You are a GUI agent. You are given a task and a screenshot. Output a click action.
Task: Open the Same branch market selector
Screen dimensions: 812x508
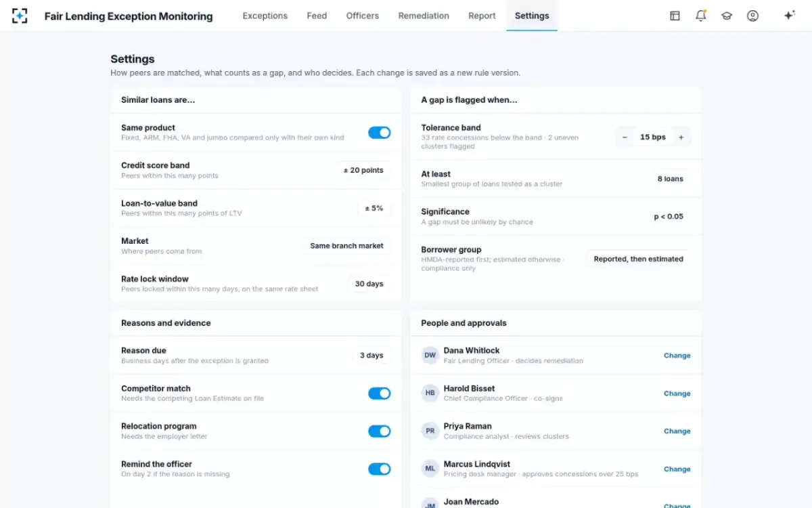tap(346, 246)
